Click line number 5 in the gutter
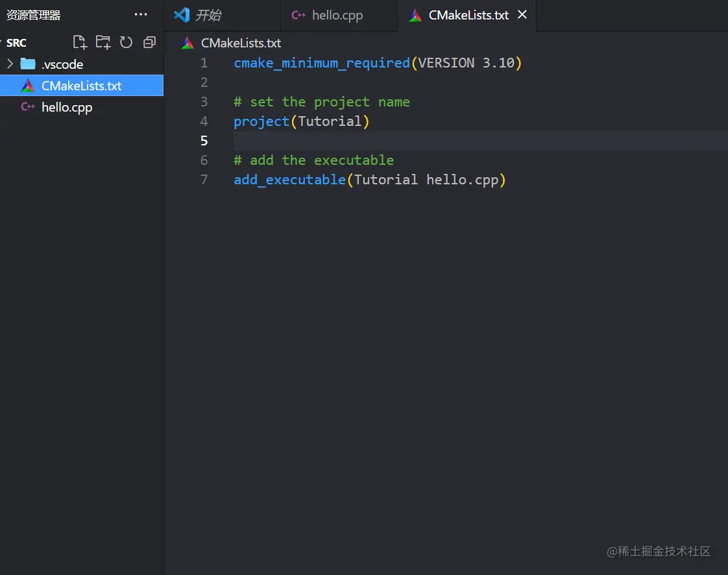Screen dimensions: 728x575 [204, 140]
